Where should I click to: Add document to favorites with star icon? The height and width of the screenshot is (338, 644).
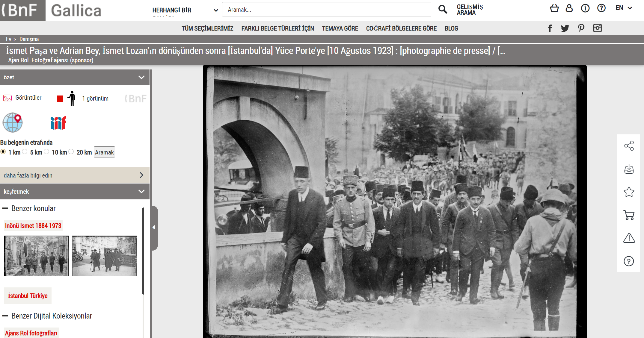[x=629, y=192]
